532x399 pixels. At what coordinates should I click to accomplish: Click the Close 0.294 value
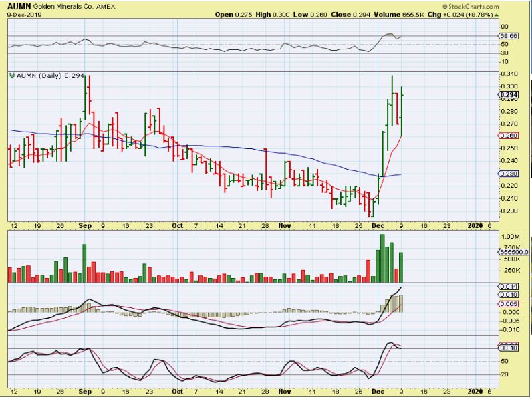point(350,15)
